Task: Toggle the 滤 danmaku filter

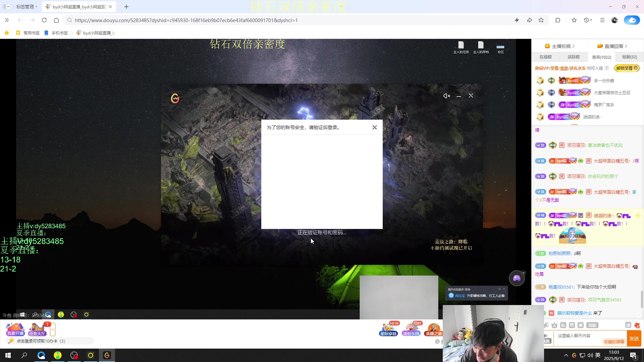Action: click(x=628, y=325)
